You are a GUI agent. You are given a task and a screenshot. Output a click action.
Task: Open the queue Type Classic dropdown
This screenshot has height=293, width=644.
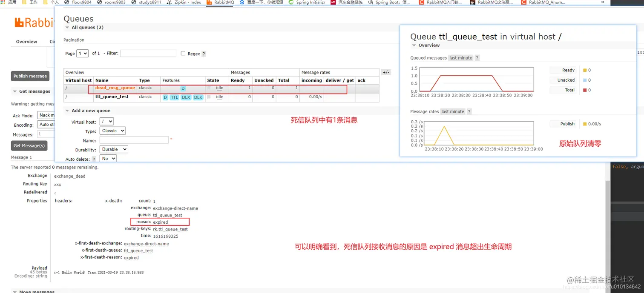[112, 131]
